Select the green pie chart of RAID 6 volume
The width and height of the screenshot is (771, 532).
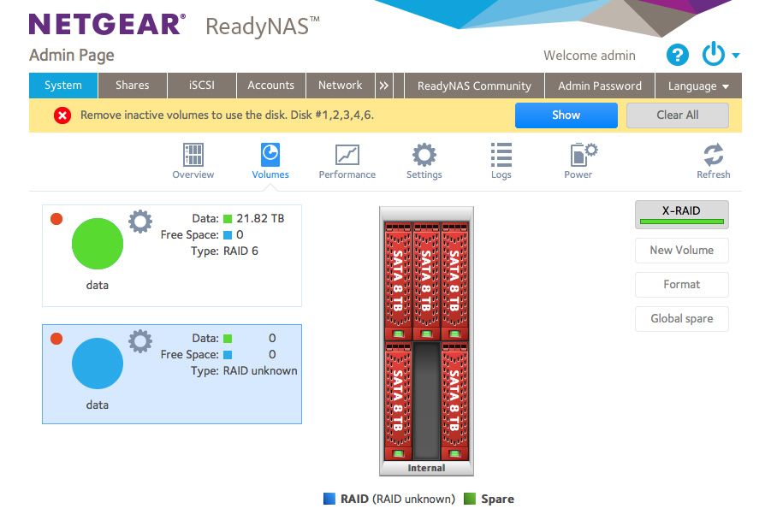pos(98,244)
